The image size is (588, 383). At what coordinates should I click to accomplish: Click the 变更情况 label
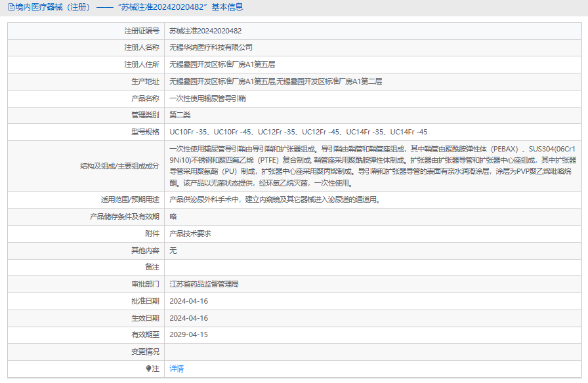coord(145,352)
